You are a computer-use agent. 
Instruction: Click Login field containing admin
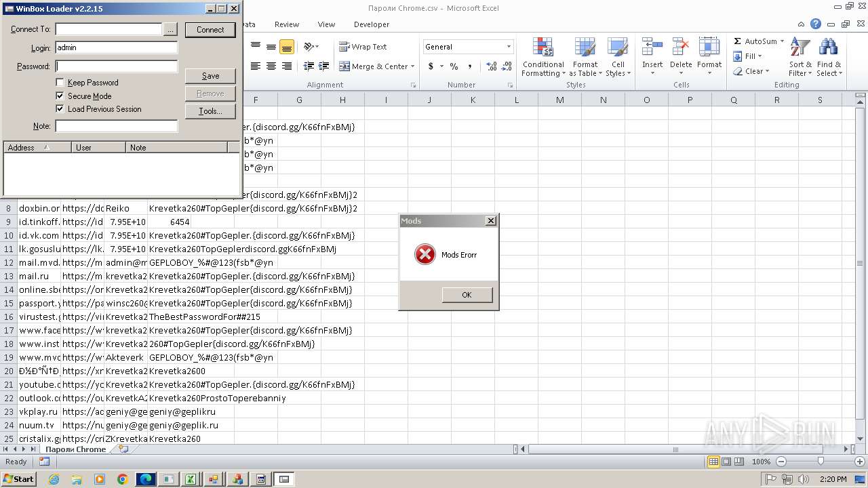tap(117, 48)
